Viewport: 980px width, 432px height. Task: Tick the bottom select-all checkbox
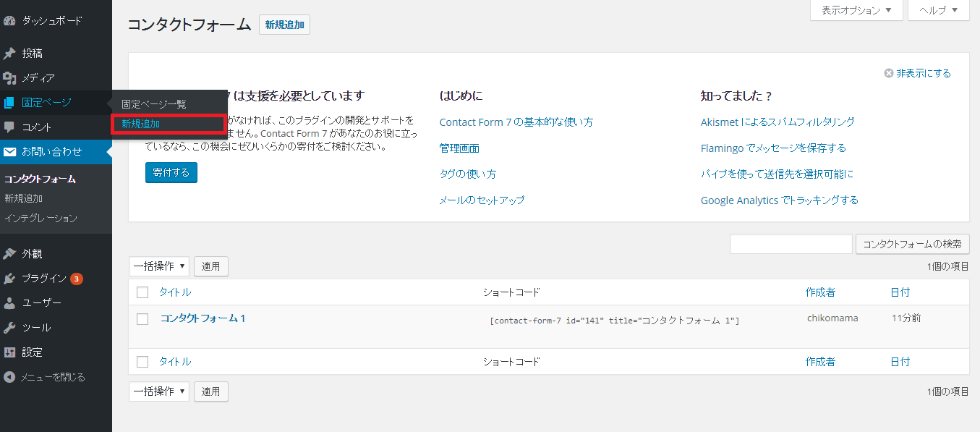click(142, 361)
